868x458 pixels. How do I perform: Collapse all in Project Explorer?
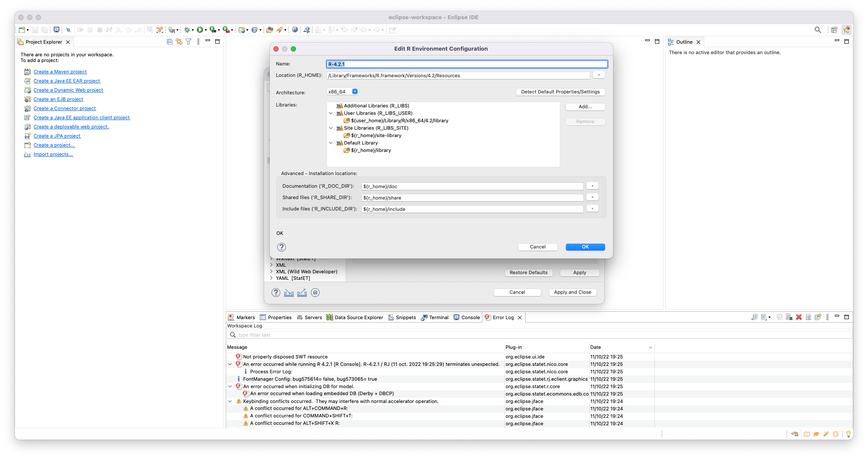[x=169, y=42]
